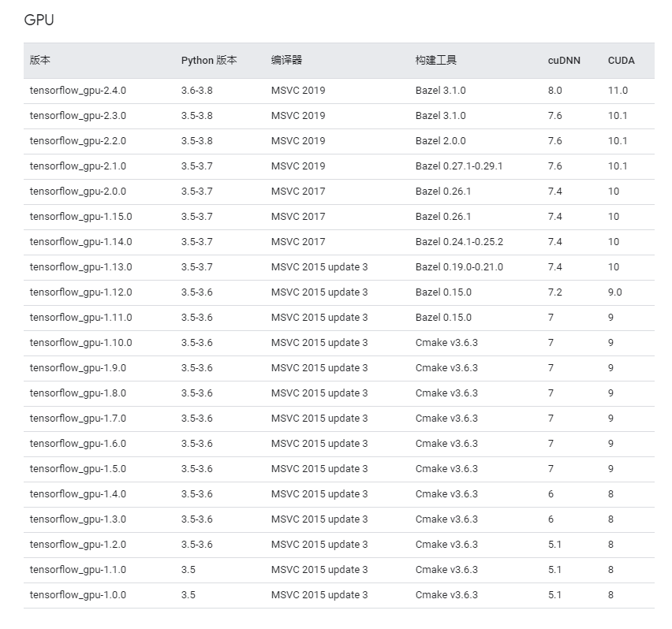Click the CUDA column header
The height and width of the screenshot is (629, 672).
pos(621,61)
